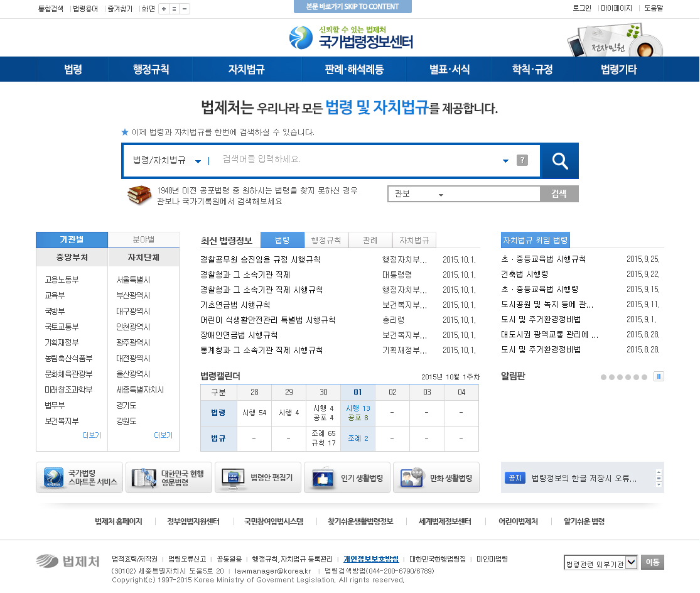Select 고용노동부 in agency list
Image resolution: width=700 pixels, height=593 pixels.
pos(62,280)
